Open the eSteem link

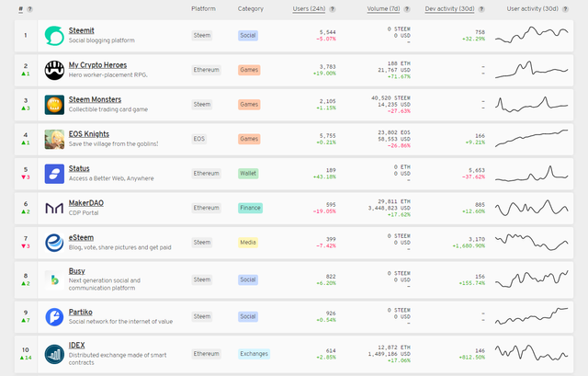pyautogui.click(x=81, y=238)
